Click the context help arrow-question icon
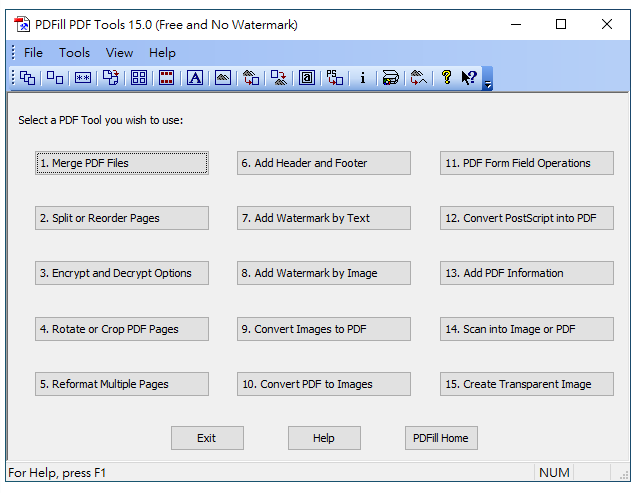This screenshot has height=493, width=644. (x=469, y=78)
